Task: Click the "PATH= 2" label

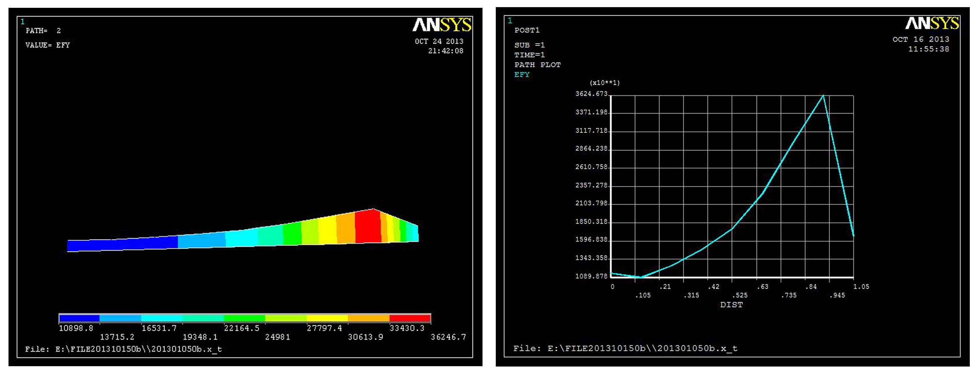Action: (x=43, y=31)
